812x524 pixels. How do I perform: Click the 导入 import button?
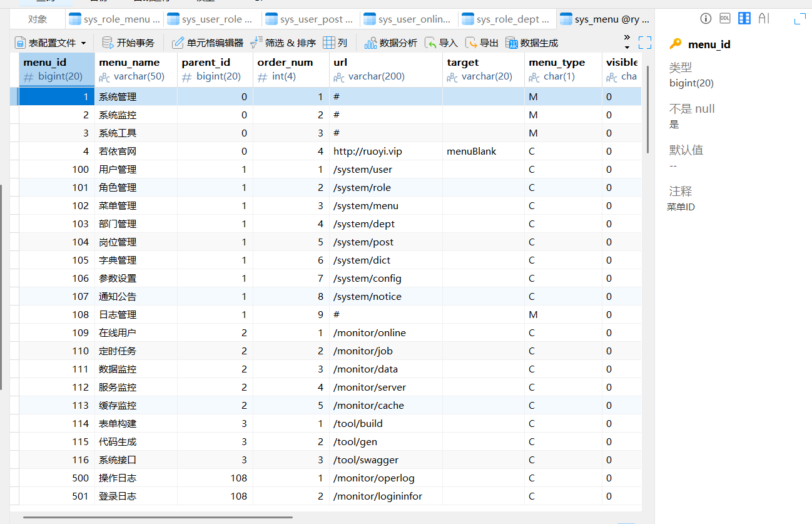(441, 43)
